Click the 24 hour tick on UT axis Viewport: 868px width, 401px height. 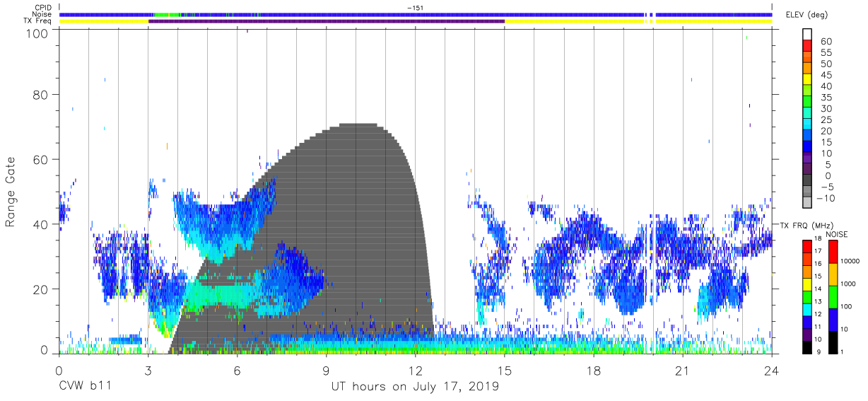click(772, 371)
